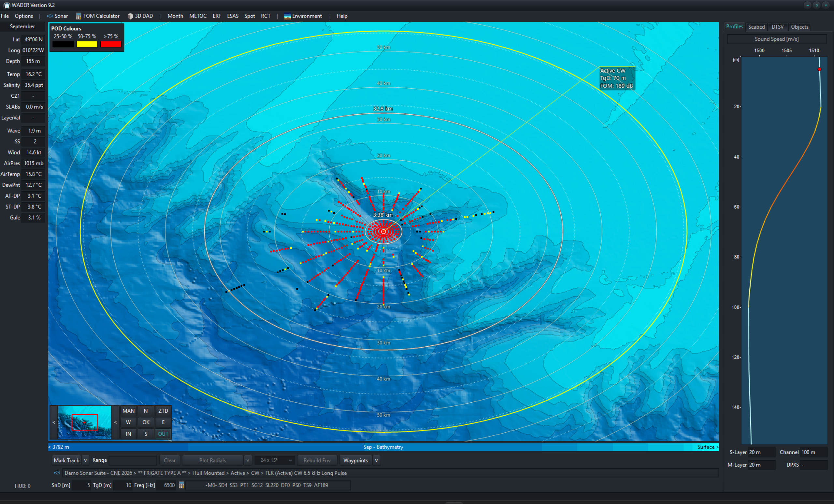Viewport: 834px width, 504px height.
Task: Expand the Plot Radials dropdown arrow
Action: click(x=248, y=460)
